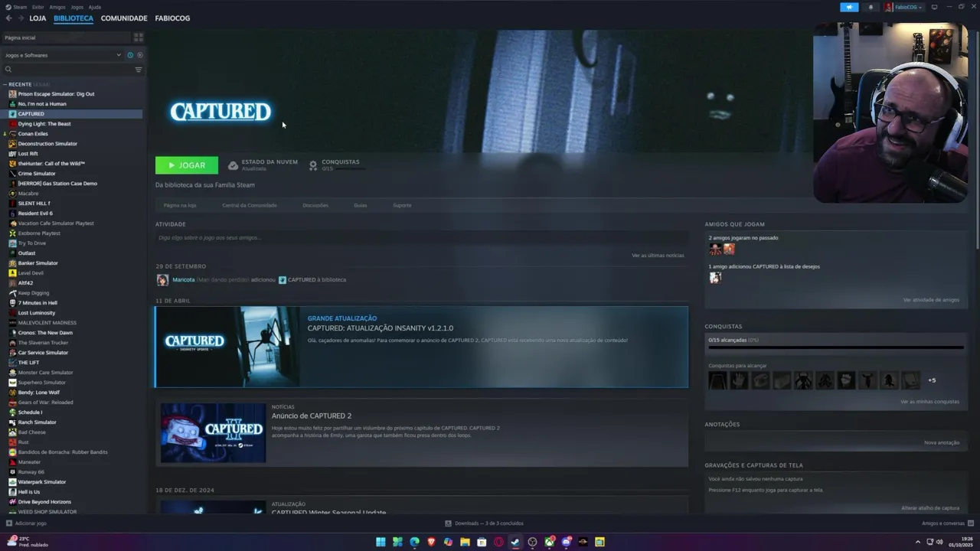
Task: Open the CAPTURED 2 announcement thumbnail
Action: tap(213, 433)
